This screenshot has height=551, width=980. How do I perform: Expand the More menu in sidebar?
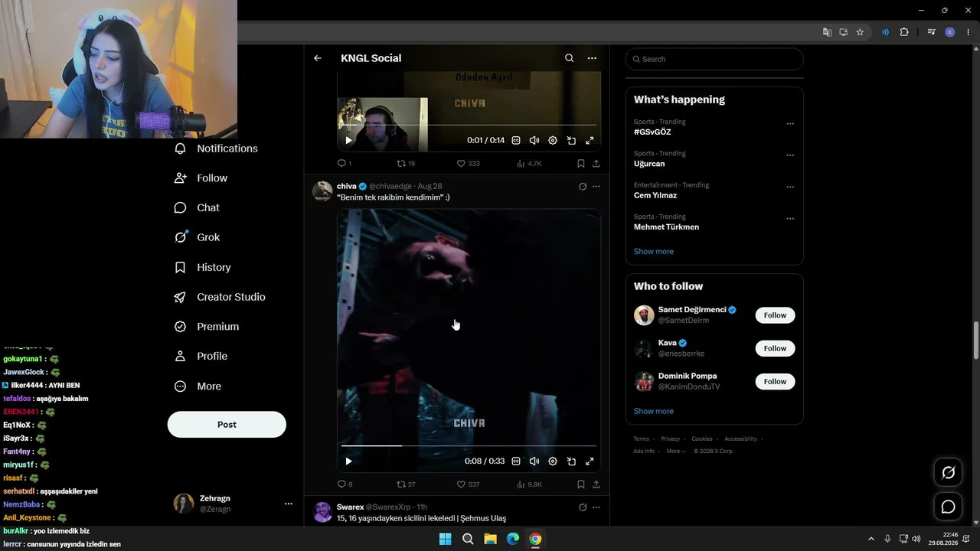pyautogui.click(x=198, y=386)
